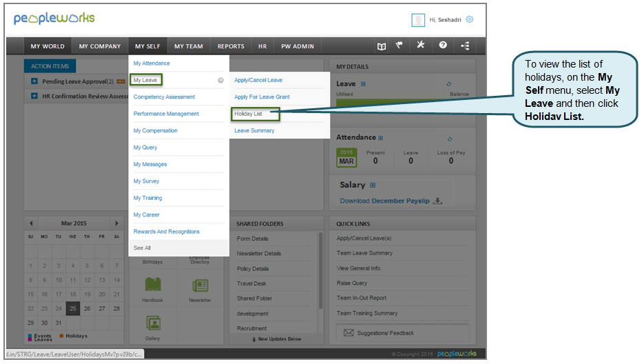
Task: Choose Apply For Leave Grant
Action: tap(262, 97)
